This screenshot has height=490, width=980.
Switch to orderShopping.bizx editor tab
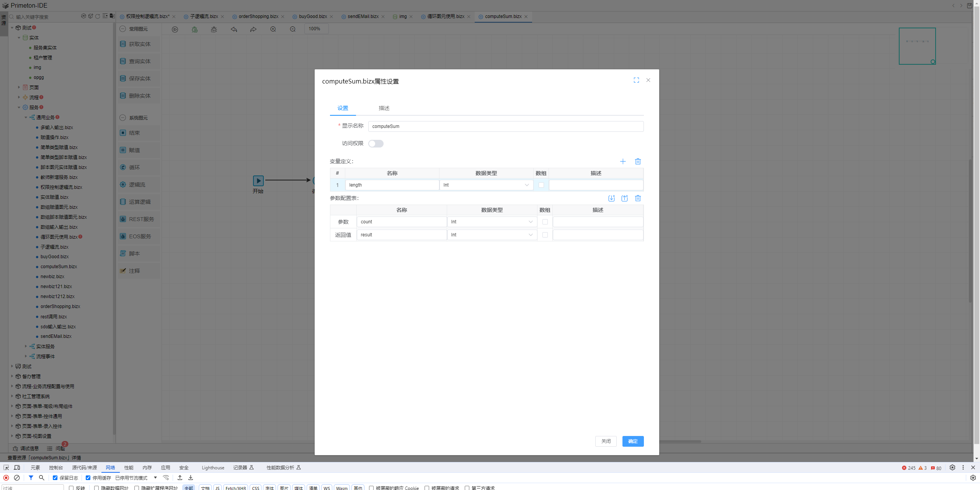(x=258, y=16)
